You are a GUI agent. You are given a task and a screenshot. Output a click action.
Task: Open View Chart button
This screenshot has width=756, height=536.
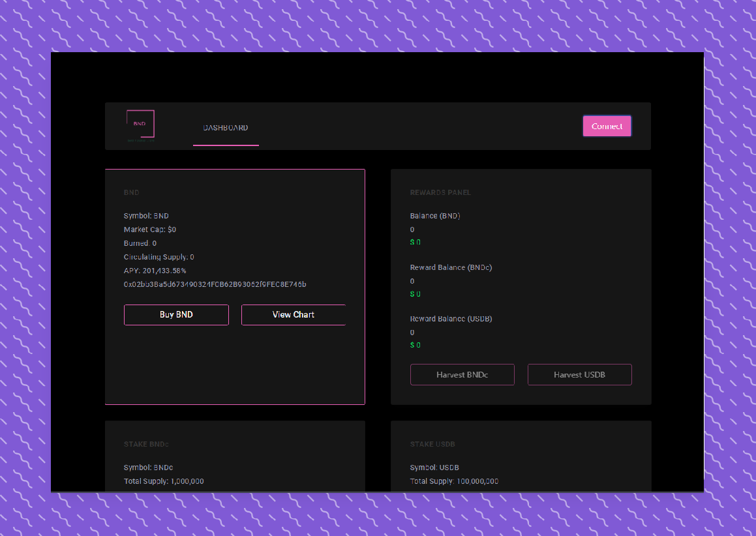[x=293, y=315]
